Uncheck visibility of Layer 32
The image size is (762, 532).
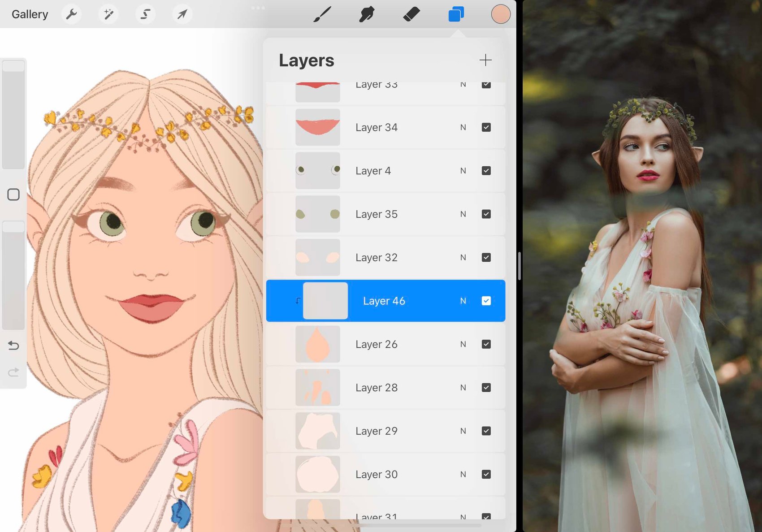click(x=486, y=257)
